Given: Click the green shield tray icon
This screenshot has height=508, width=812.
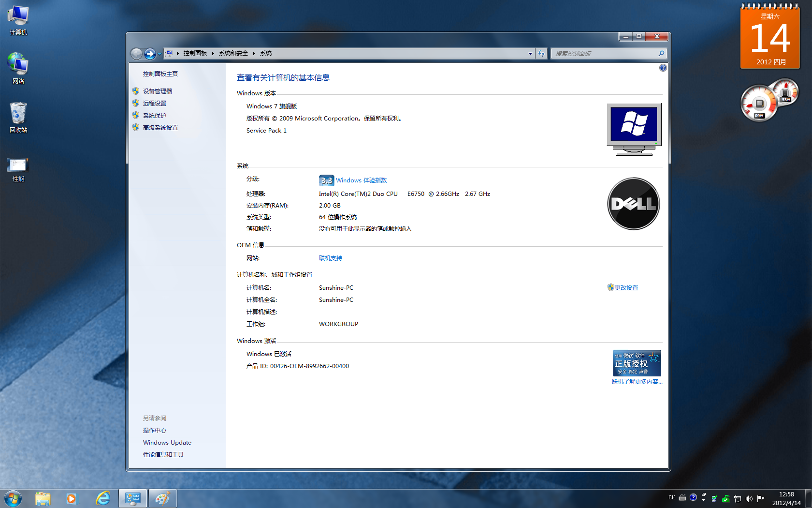Looking at the screenshot, I should 725,499.
